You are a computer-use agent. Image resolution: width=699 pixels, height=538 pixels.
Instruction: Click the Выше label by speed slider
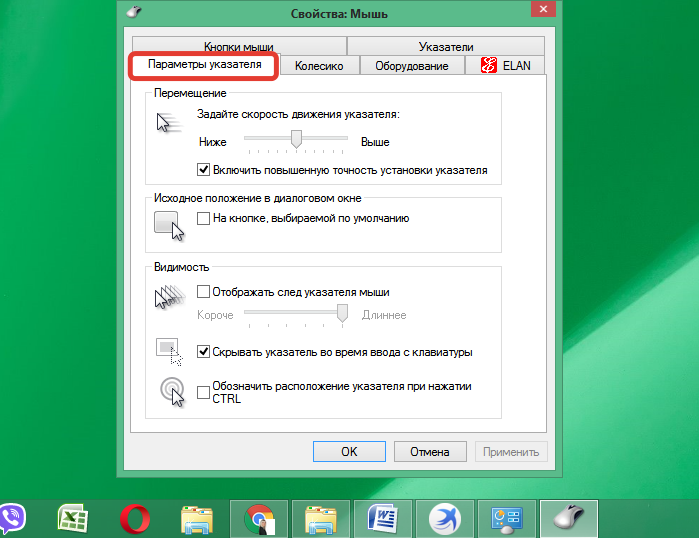375,142
